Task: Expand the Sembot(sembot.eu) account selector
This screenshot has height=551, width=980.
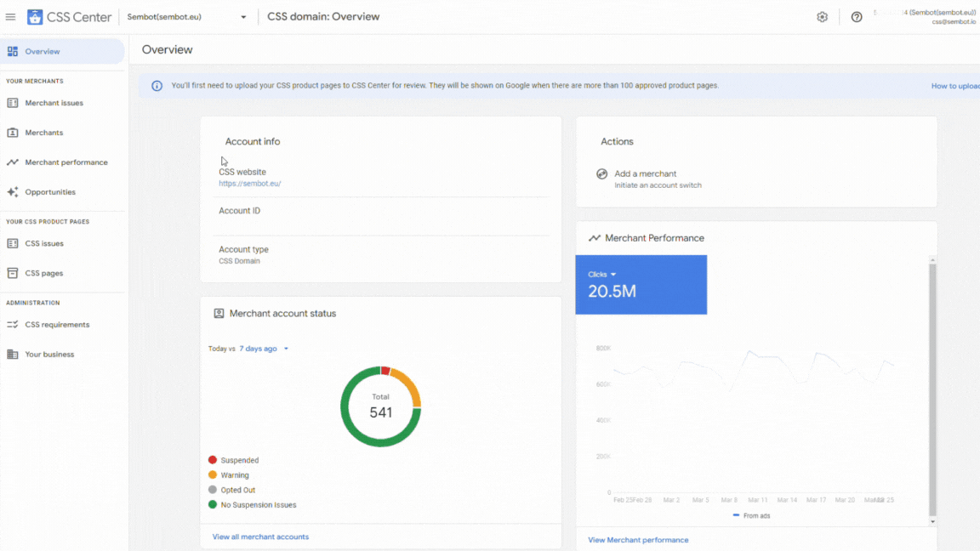Action: tap(186, 17)
